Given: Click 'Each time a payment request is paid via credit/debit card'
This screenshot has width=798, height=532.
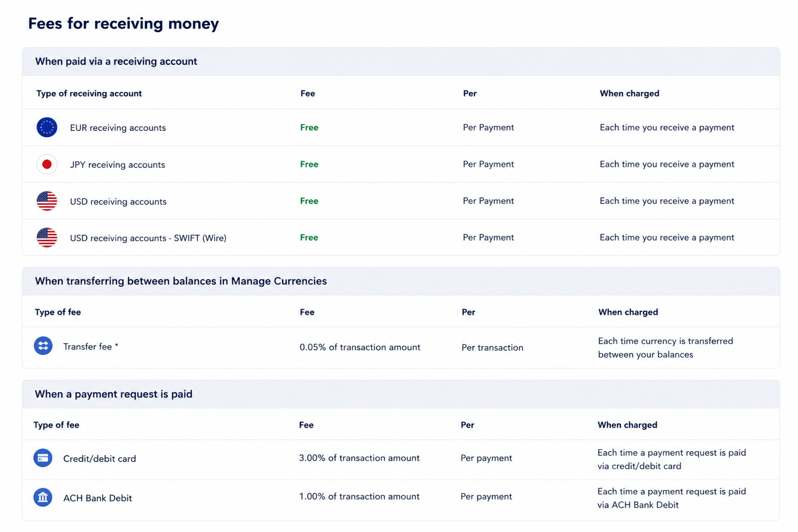Looking at the screenshot, I should pos(672,459).
